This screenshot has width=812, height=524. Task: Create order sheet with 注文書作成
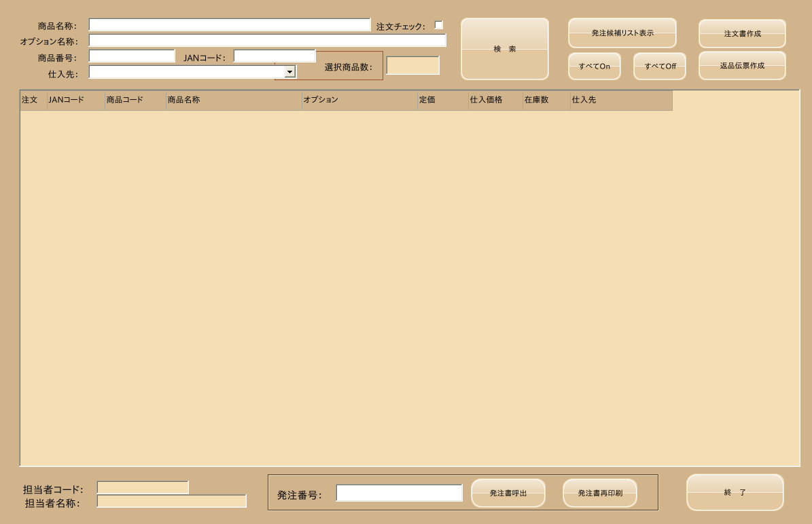click(742, 34)
